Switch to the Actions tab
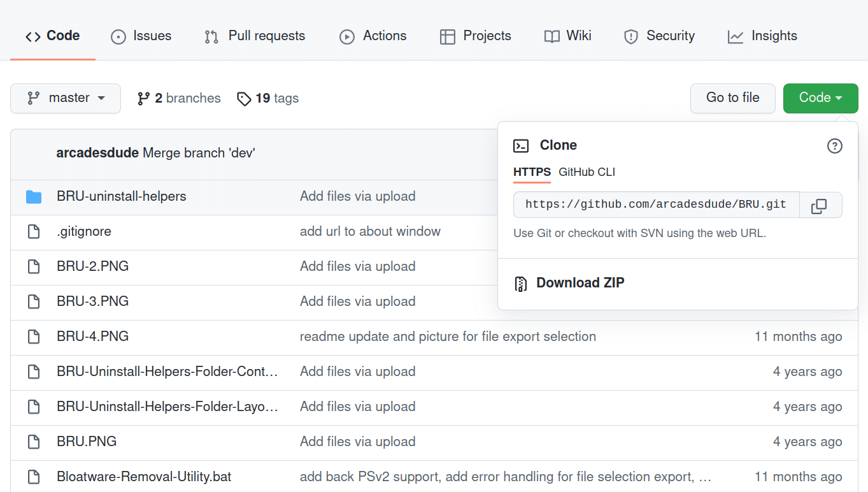Screen dimensions: 868x492 373,36
